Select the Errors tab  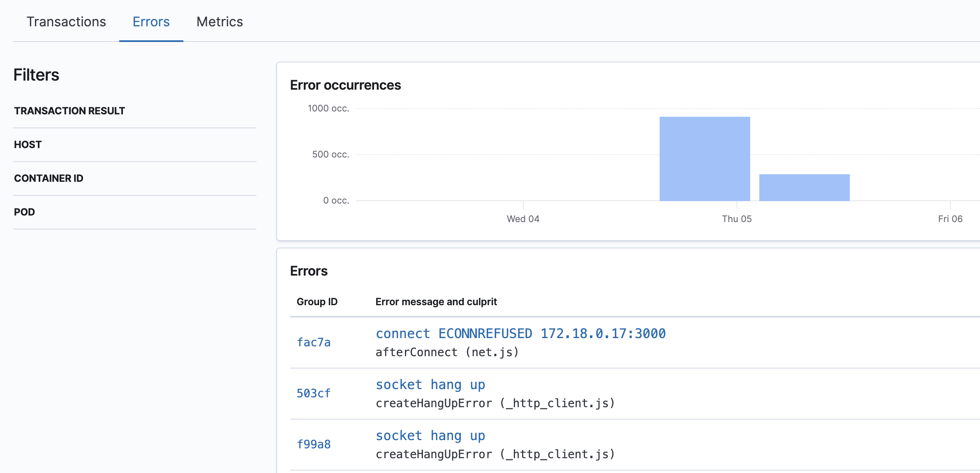click(150, 21)
